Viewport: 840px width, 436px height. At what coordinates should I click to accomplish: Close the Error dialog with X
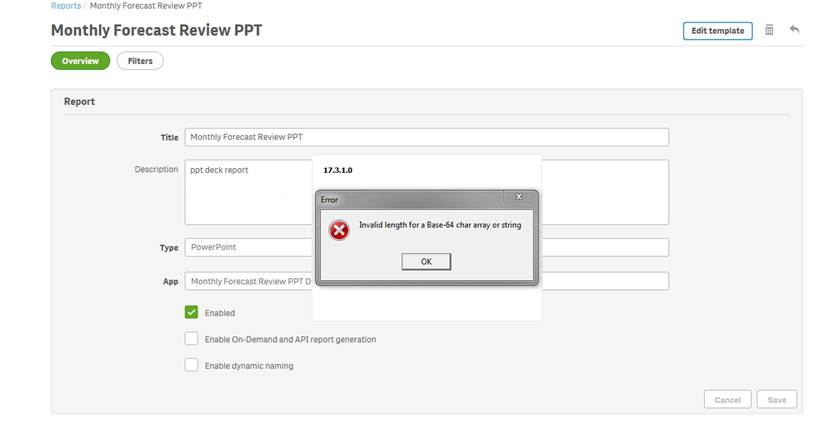pyautogui.click(x=518, y=197)
